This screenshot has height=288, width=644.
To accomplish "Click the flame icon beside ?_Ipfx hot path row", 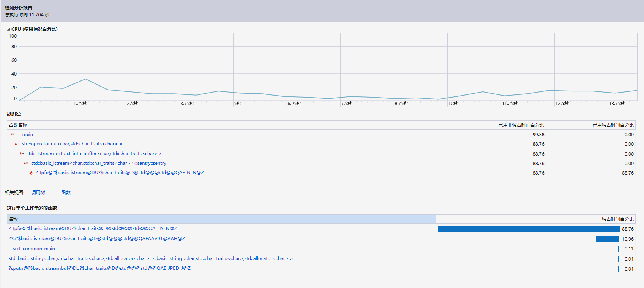I will 31,173.
